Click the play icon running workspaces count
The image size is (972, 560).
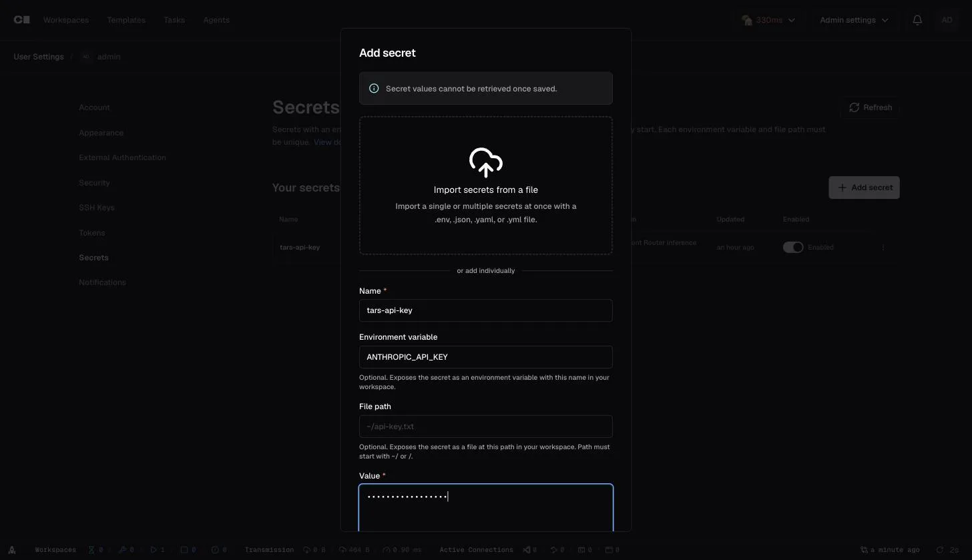click(158, 550)
